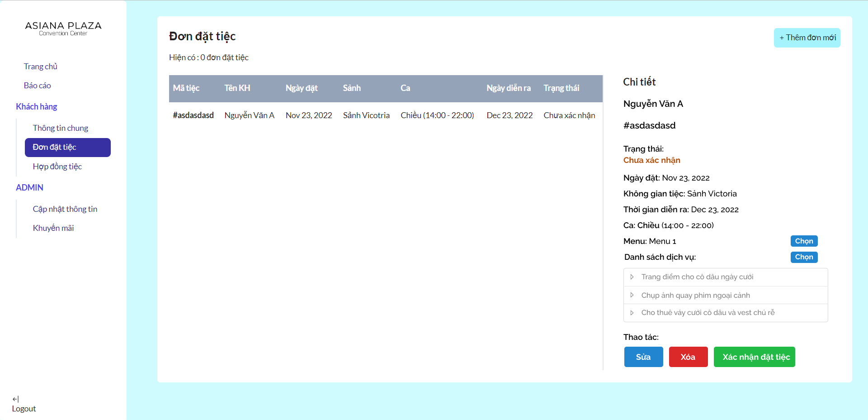Expand the Chụp ảnh quay phim ngoại cảnh service
The image size is (868, 420).
632,295
